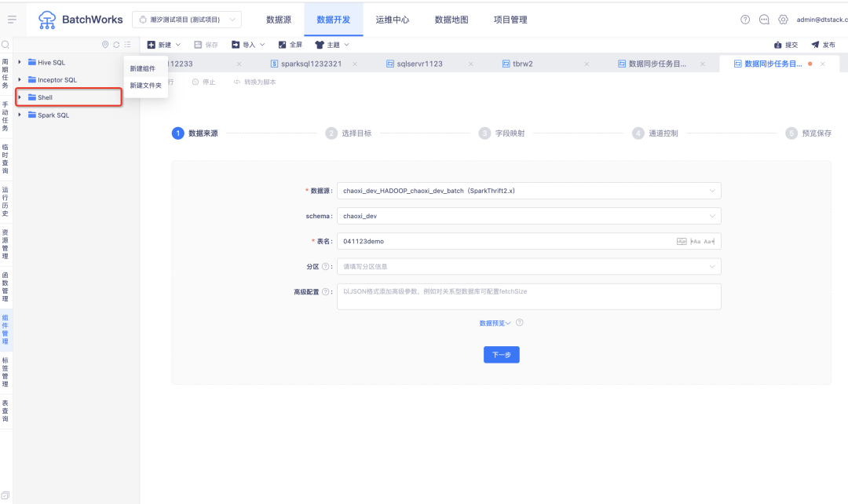Screen dimensions: 848x504
Task: Click the bottom-left collapse panel icon
Action: tap(5, 495)
